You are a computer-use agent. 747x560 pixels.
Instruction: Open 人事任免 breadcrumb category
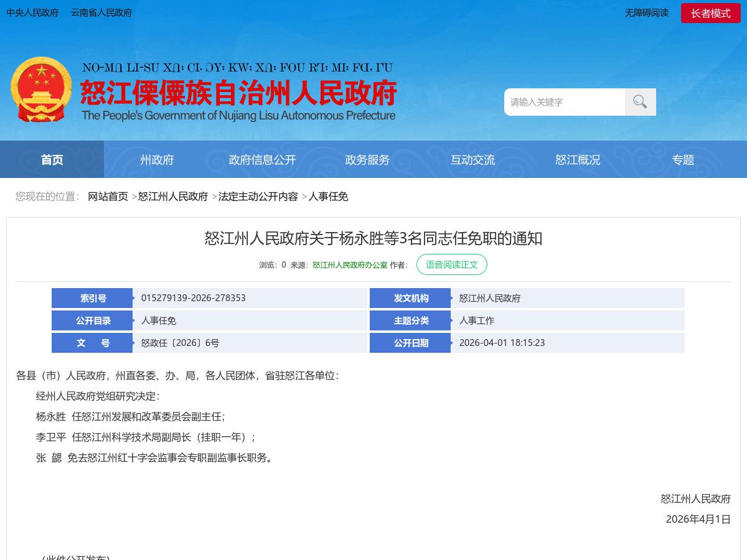(329, 197)
